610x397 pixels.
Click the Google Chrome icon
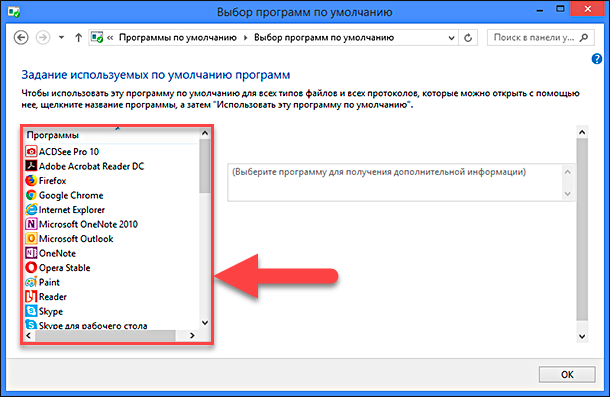click(31, 195)
